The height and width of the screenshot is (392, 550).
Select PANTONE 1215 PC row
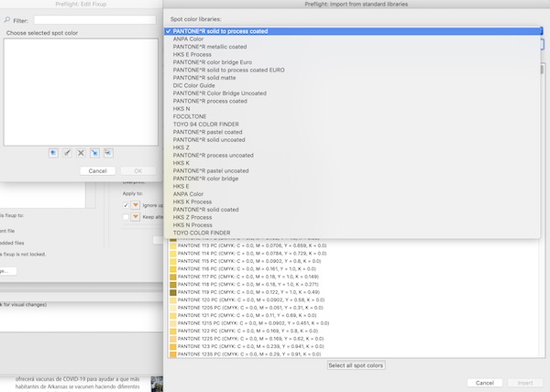point(354,323)
